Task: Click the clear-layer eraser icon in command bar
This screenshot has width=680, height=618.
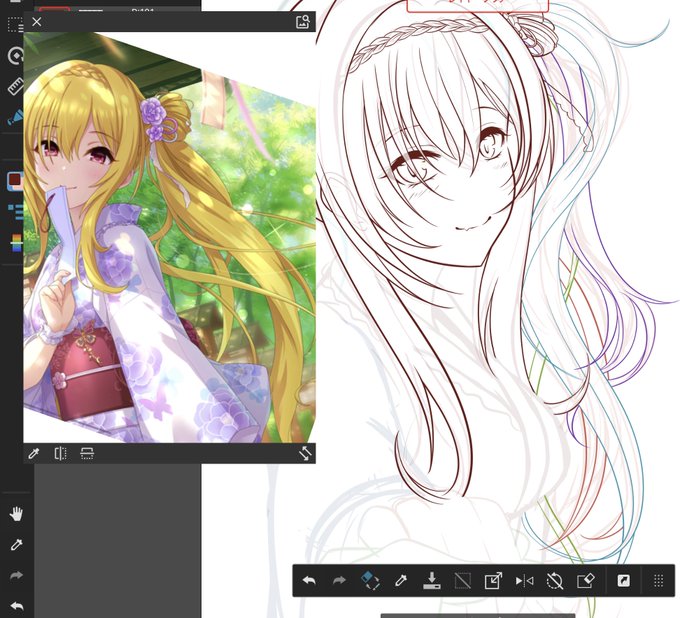Action: [x=585, y=580]
